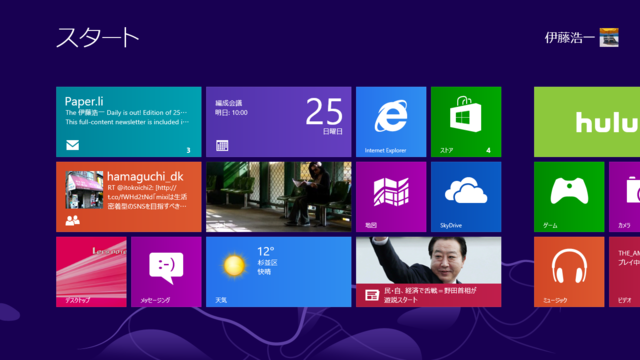Click the 編成会議 appointment text

coord(229,103)
